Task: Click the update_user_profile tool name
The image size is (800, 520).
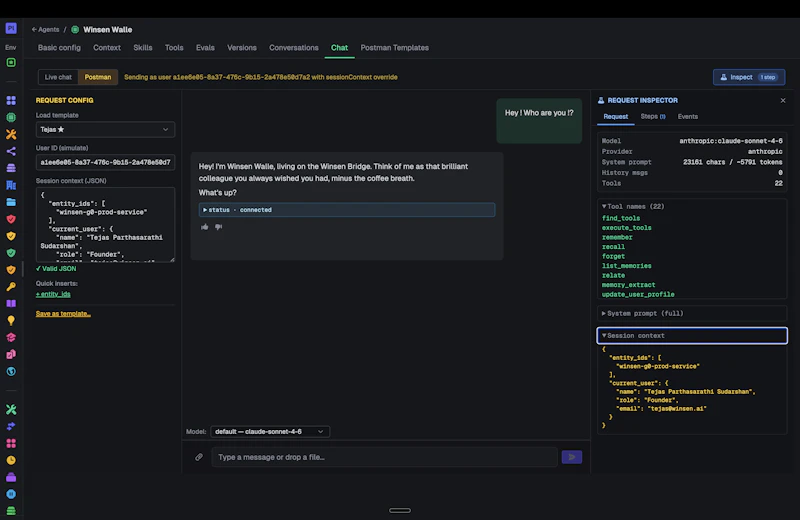Action: tap(638, 294)
